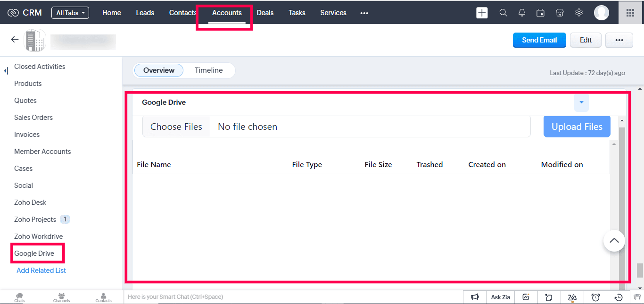This screenshot has height=304, width=644.
Task: Click the CRM logo icon
Action: pyautogui.click(x=13, y=13)
